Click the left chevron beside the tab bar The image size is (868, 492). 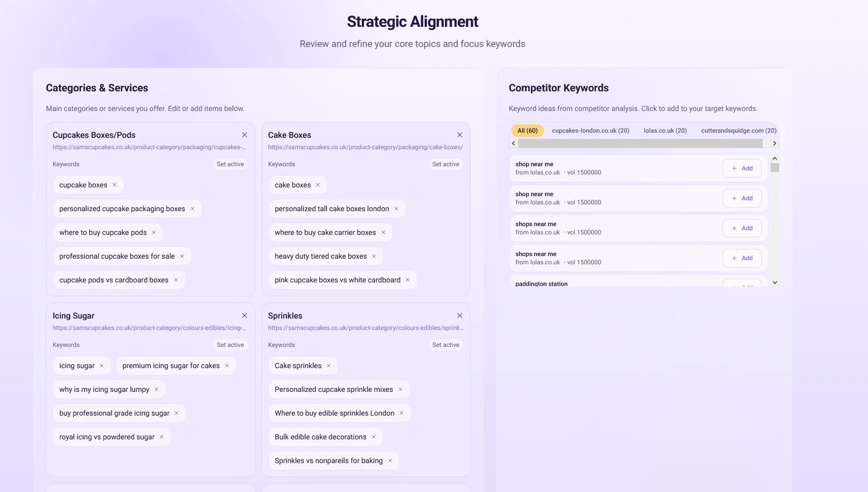pos(513,143)
